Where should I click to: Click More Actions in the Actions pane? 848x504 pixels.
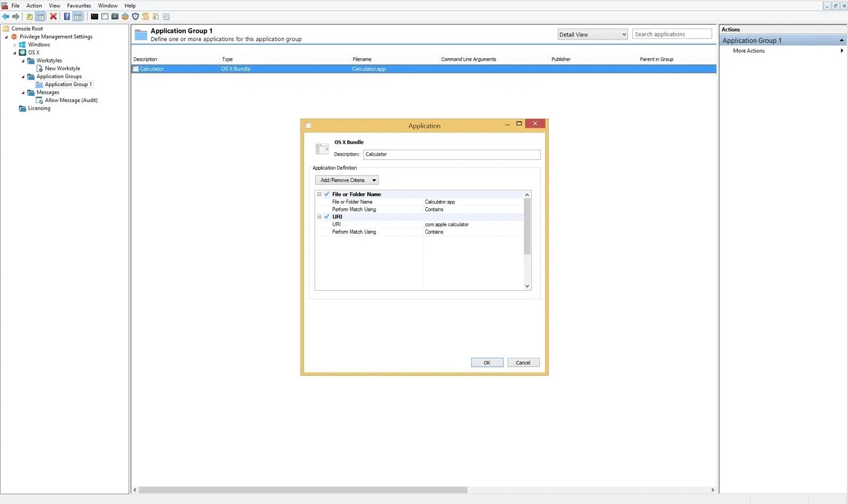click(749, 51)
